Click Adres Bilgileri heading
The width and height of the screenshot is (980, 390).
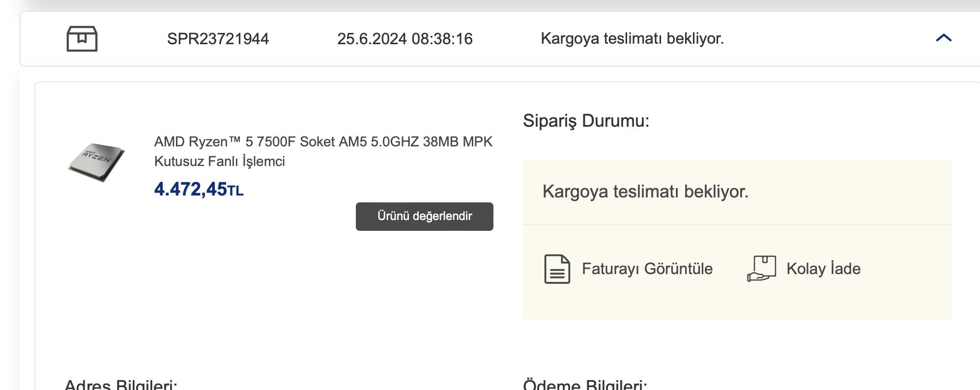click(121, 385)
